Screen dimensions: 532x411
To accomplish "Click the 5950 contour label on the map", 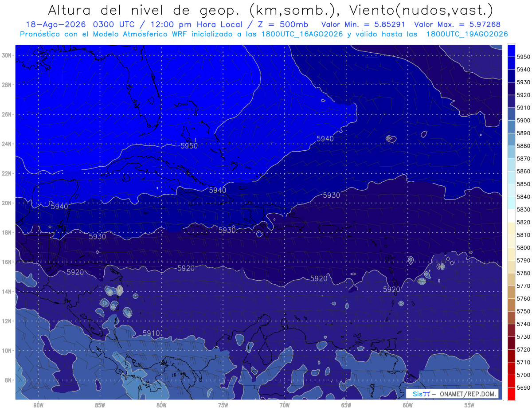I will tap(189, 146).
